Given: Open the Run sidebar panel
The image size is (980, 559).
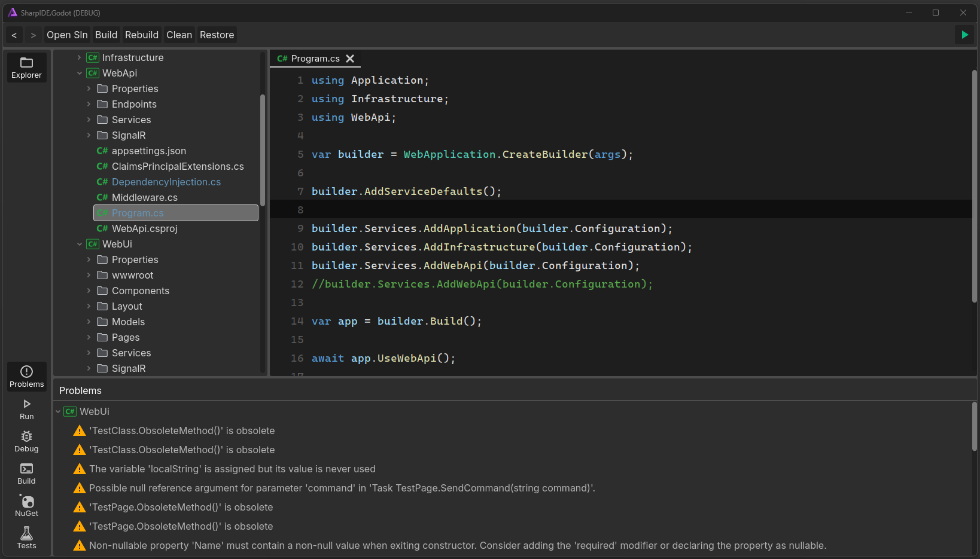Looking at the screenshot, I should click(x=26, y=410).
